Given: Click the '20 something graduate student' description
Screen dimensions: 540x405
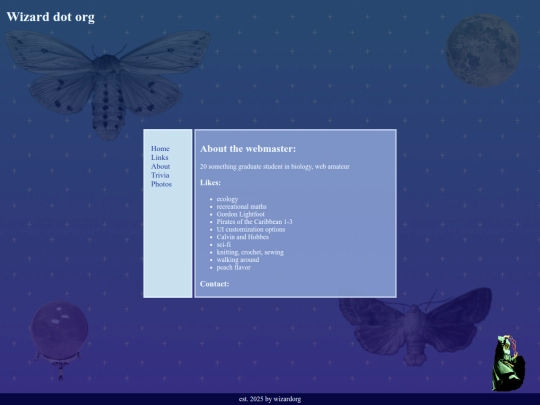Looking at the screenshot, I should coord(275,167).
